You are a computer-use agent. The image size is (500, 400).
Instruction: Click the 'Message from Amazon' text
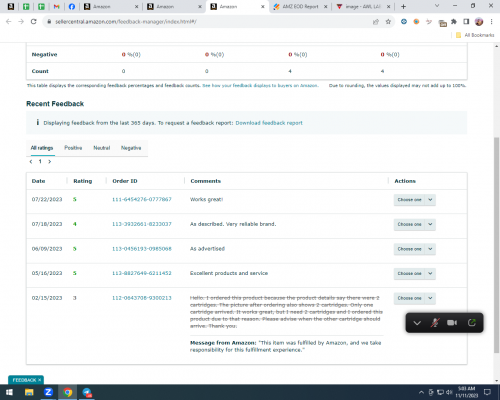(x=223, y=343)
